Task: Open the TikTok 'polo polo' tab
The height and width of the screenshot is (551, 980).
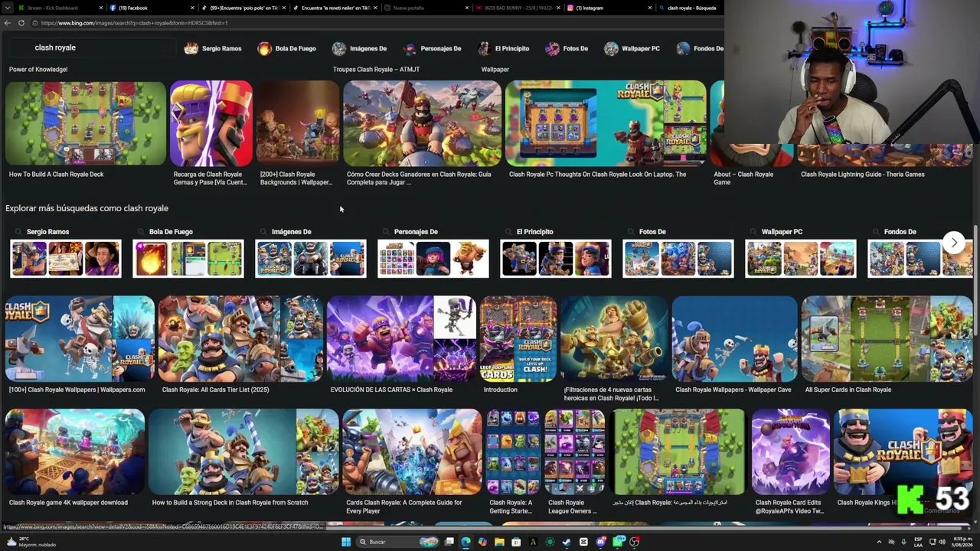Action: point(241,8)
